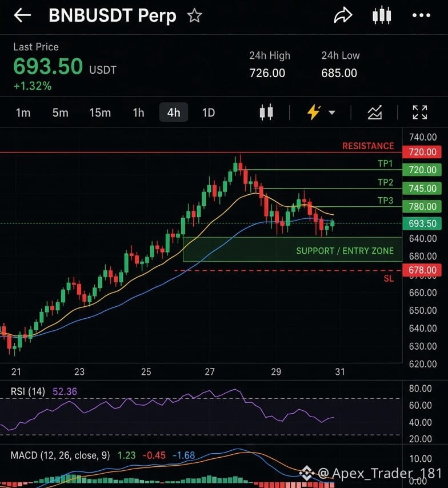Select the 1D timeframe
Screen dimensions: 448x488
point(208,113)
